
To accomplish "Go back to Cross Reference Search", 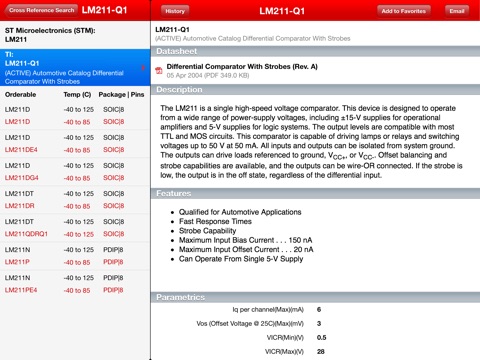I will 41,10.
